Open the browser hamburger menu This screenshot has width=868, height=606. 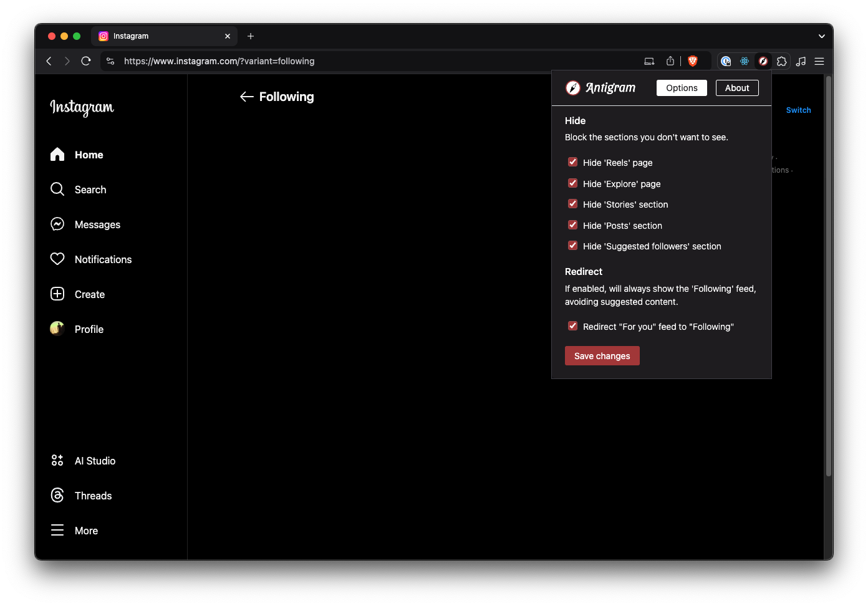pos(819,61)
